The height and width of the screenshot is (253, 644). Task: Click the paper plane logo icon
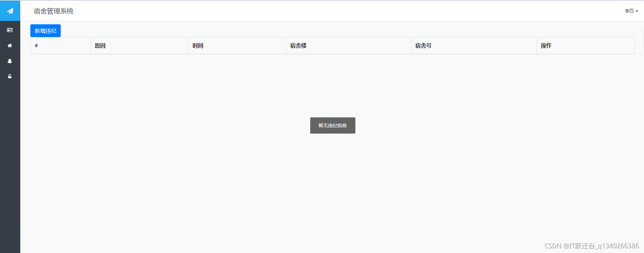point(10,11)
